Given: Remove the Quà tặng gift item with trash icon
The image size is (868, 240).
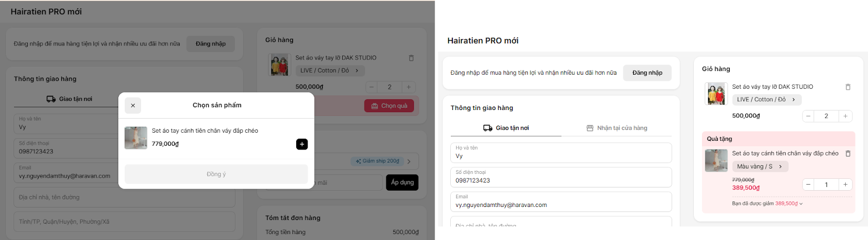Looking at the screenshot, I should coord(848,154).
